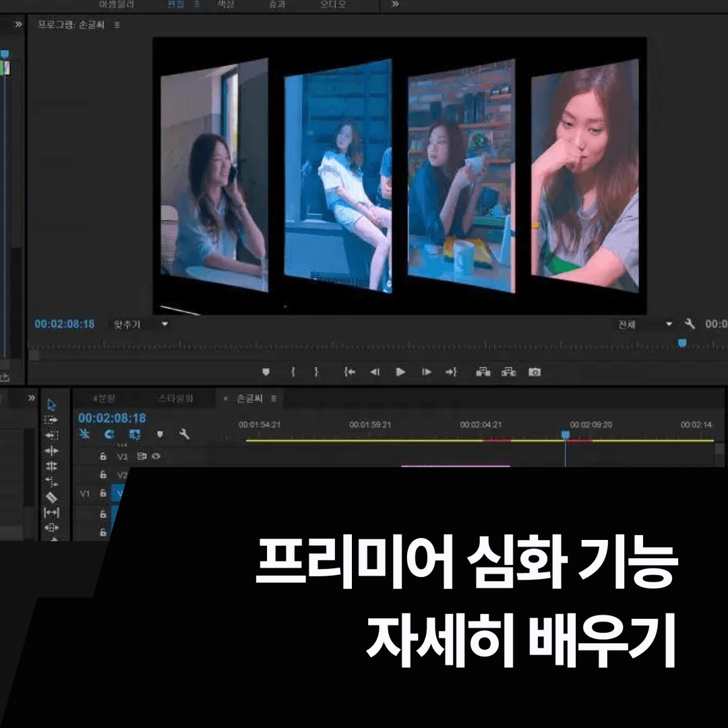The width and height of the screenshot is (728, 728).
Task: Switch to the 스타일화 sequence tab
Action: (174, 398)
